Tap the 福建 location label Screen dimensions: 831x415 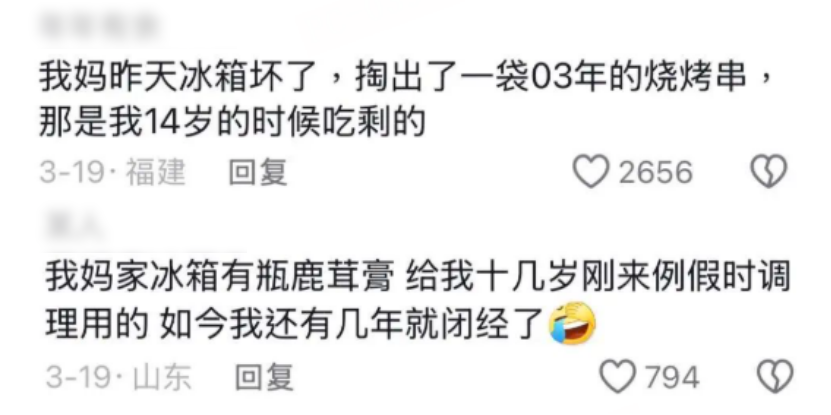click(155, 172)
